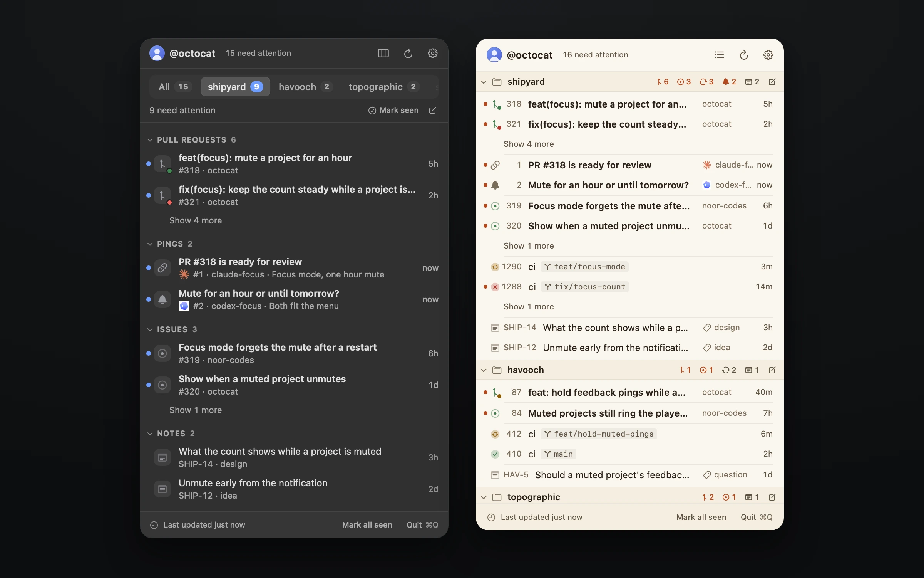
Task: Collapse the PULL REQUESTS section
Action: pyautogui.click(x=150, y=140)
